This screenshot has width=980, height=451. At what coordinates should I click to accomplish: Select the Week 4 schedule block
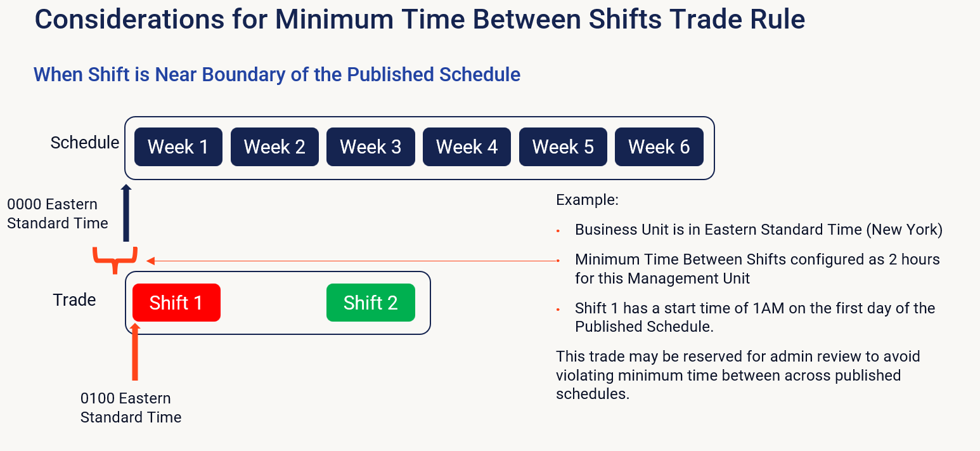point(467,147)
